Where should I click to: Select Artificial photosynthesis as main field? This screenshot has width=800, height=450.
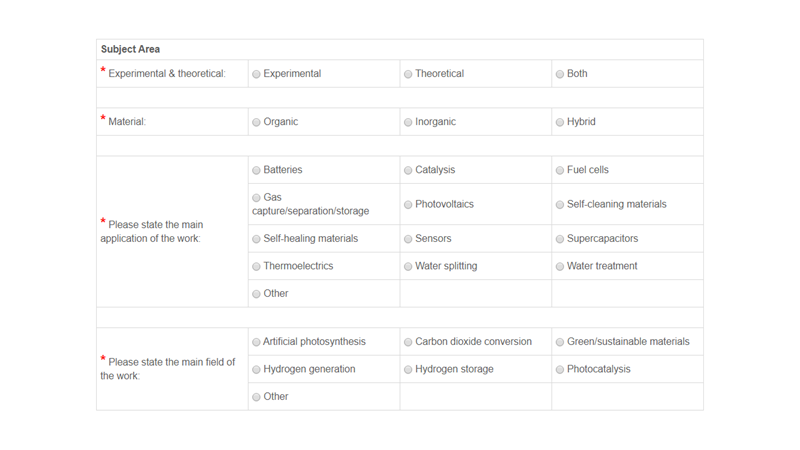[256, 342]
